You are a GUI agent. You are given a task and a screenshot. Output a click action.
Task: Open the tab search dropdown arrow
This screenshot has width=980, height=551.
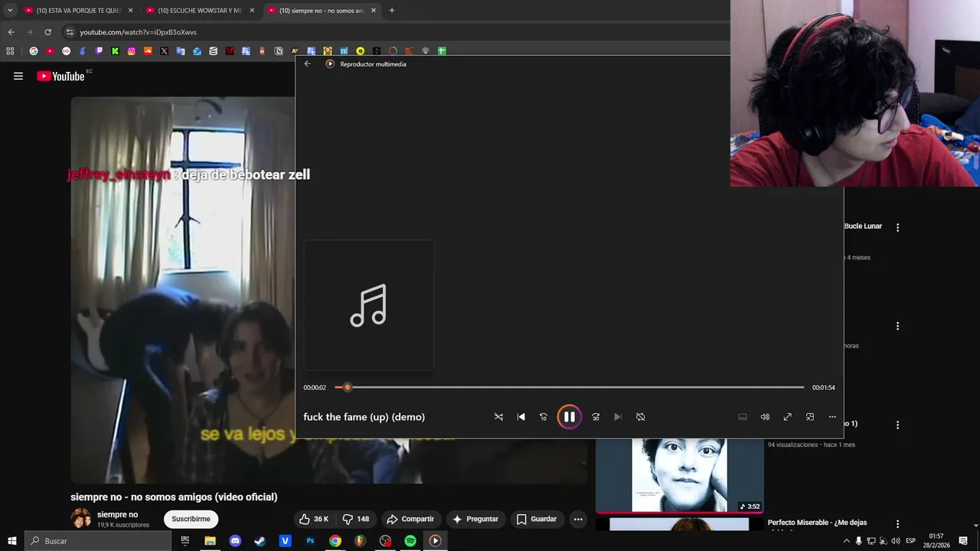[10, 11]
